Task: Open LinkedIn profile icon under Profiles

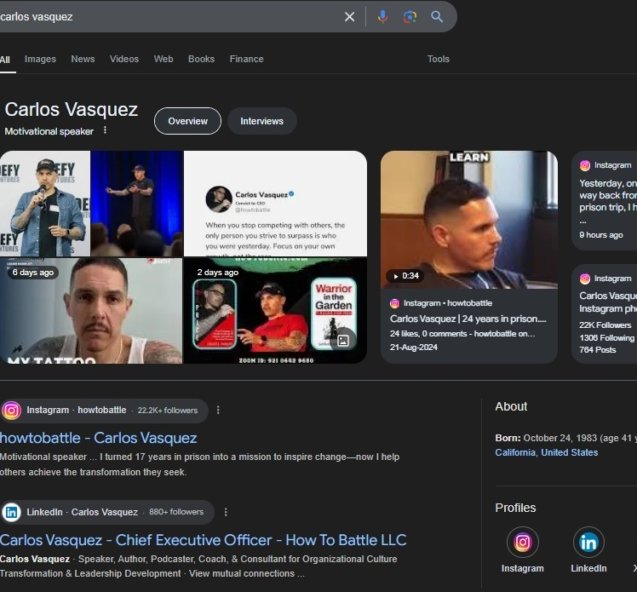Action: point(588,543)
